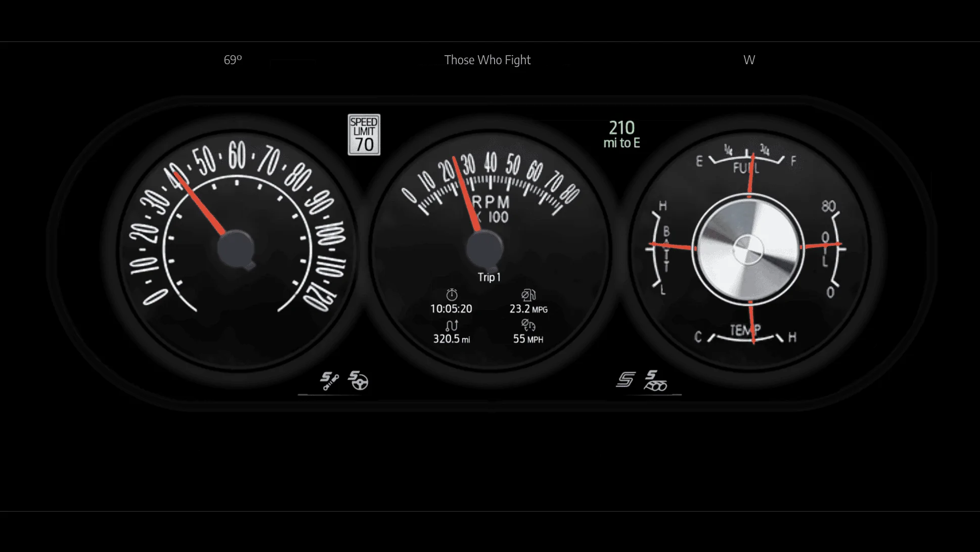Screen dimensions: 980x552
Task: Click the 320.5 mi trip distance
Action: [452, 339]
